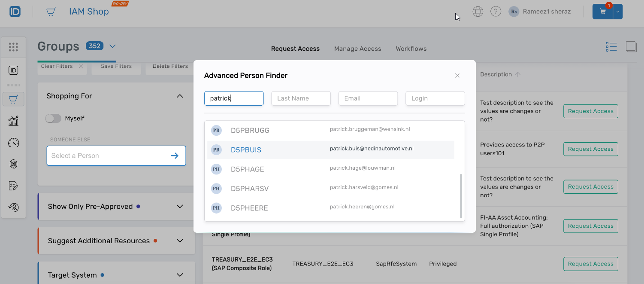
Task: Select person D5PBUIS from the results
Action: pos(246,150)
